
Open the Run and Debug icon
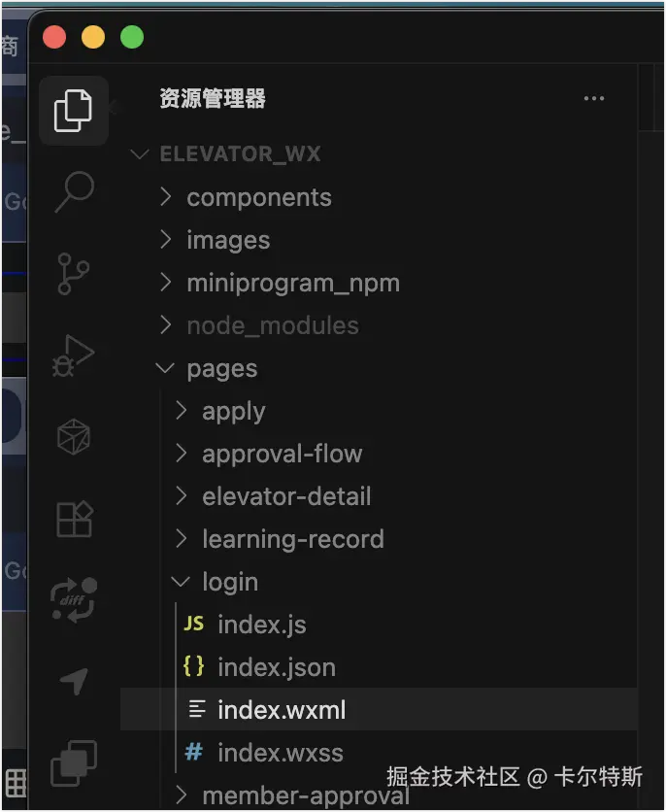(x=74, y=355)
